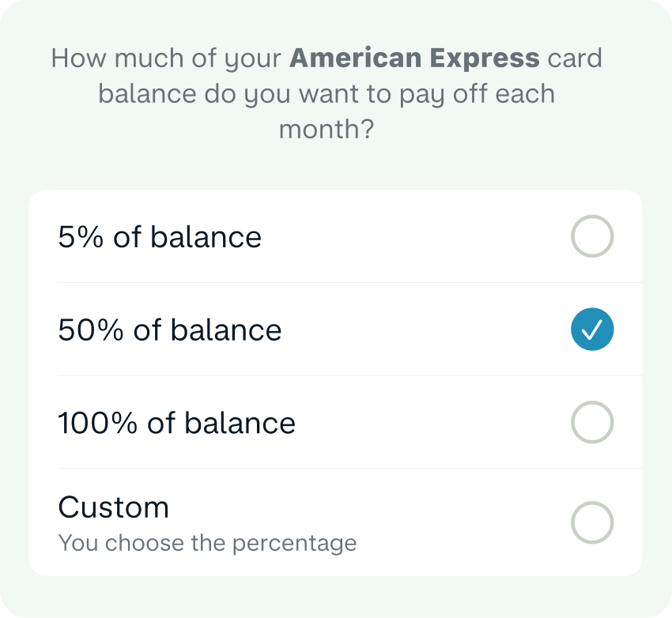The width and height of the screenshot is (672, 618).
Task: Choose the 50% of balance option row
Action: point(336,330)
